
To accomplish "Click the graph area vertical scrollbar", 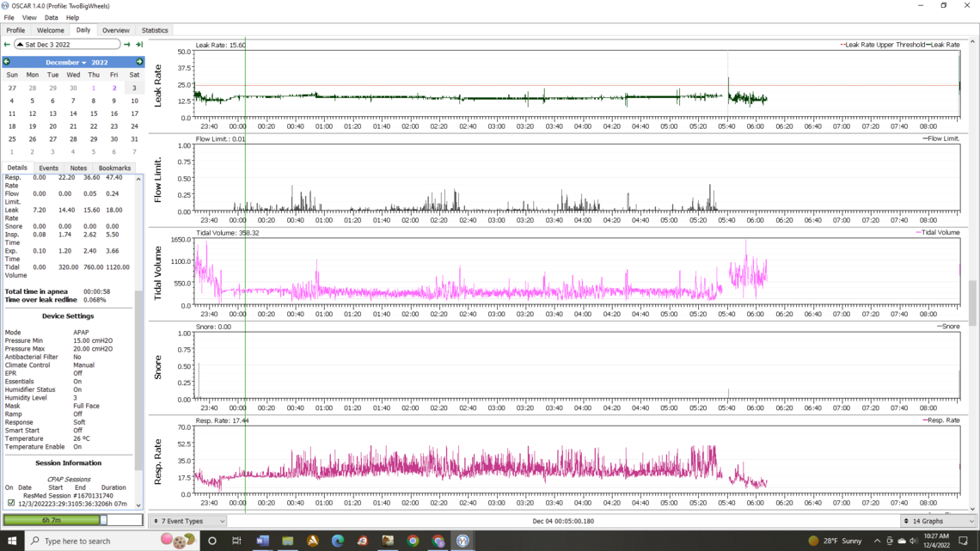I will 972,303.
